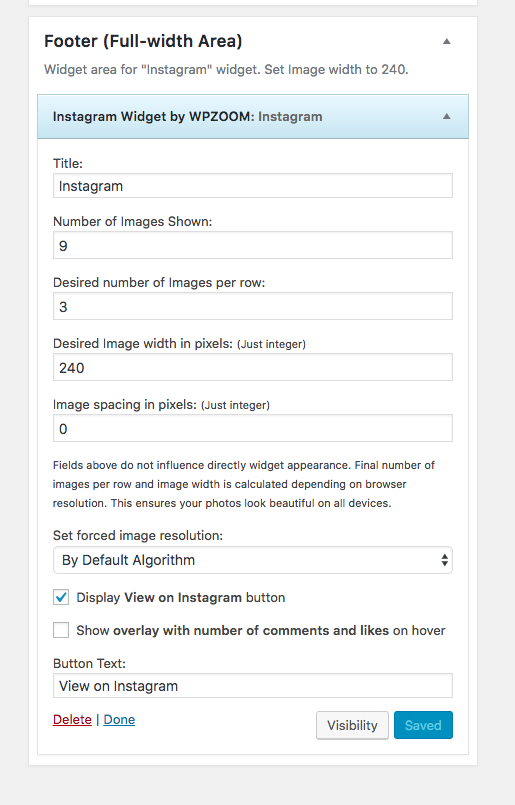Screen dimensions: 515x805
Task: Click the Display View on Instagram label text
Action: (x=181, y=598)
